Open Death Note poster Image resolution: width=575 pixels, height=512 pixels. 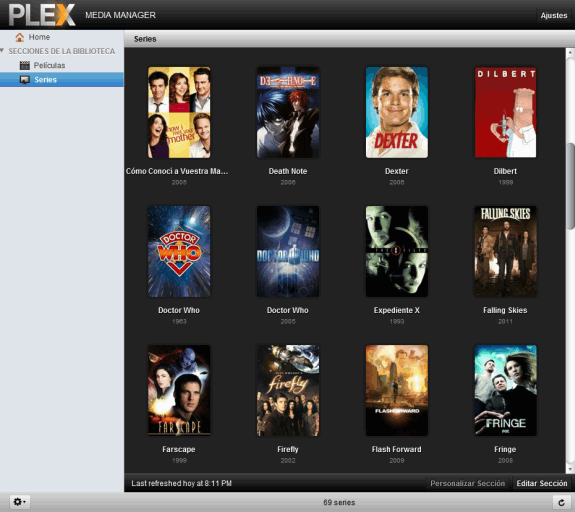(288, 112)
